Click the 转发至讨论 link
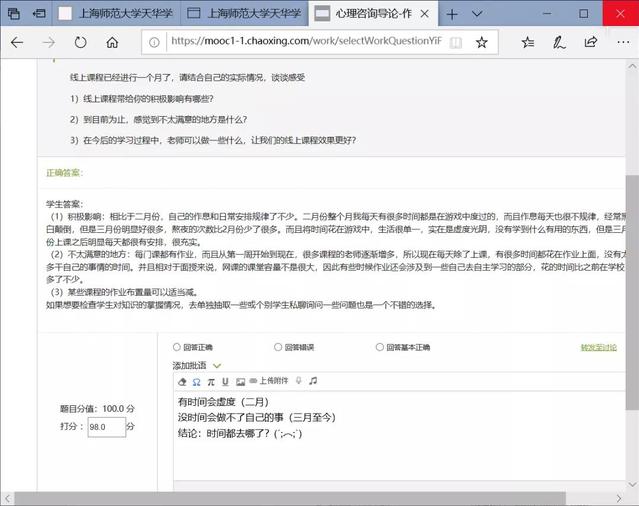Image resolution: width=639 pixels, height=506 pixels. click(x=600, y=347)
